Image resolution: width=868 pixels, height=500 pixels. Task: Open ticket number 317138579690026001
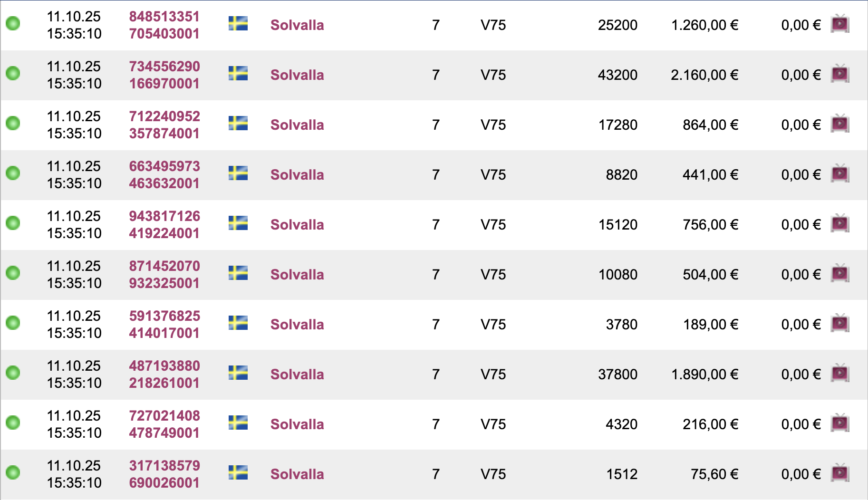[x=164, y=474]
